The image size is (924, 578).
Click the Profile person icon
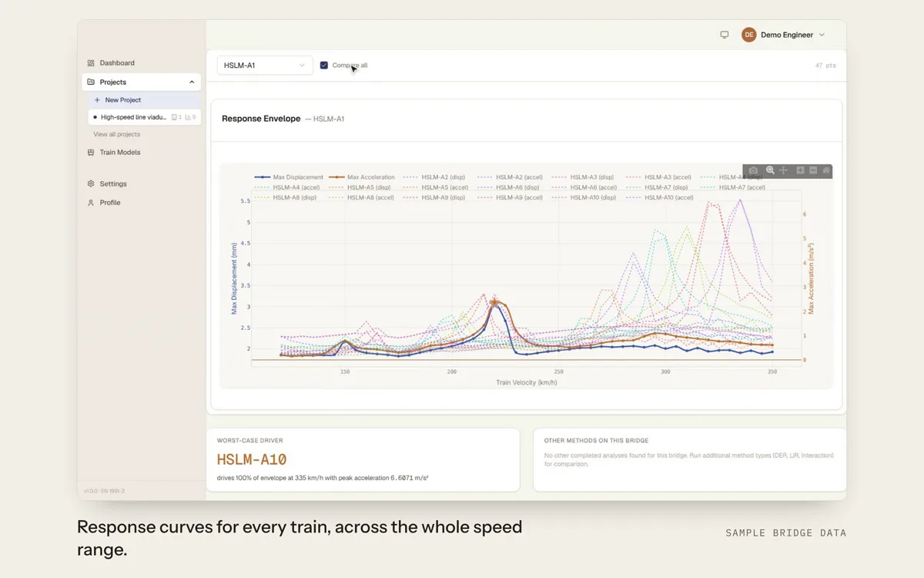click(x=91, y=203)
